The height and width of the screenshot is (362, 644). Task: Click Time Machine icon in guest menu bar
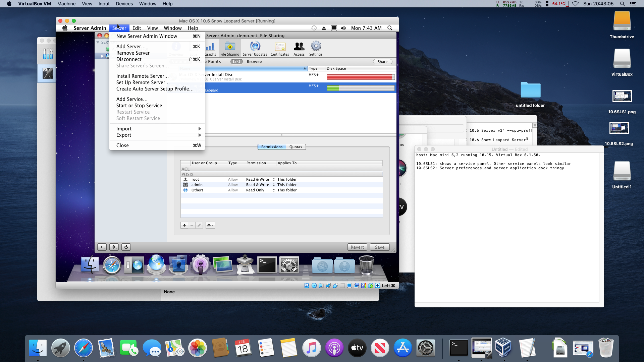pos(314,28)
